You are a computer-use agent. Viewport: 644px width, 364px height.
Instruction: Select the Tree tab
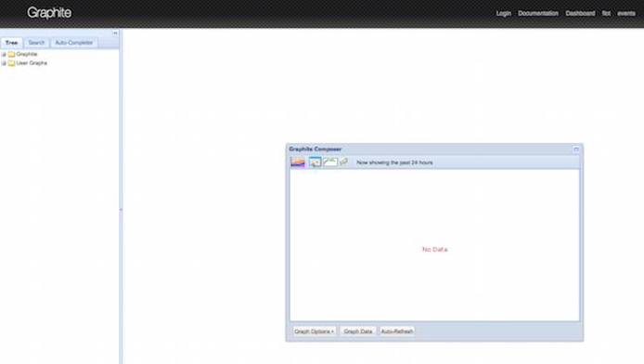pyautogui.click(x=11, y=43)
